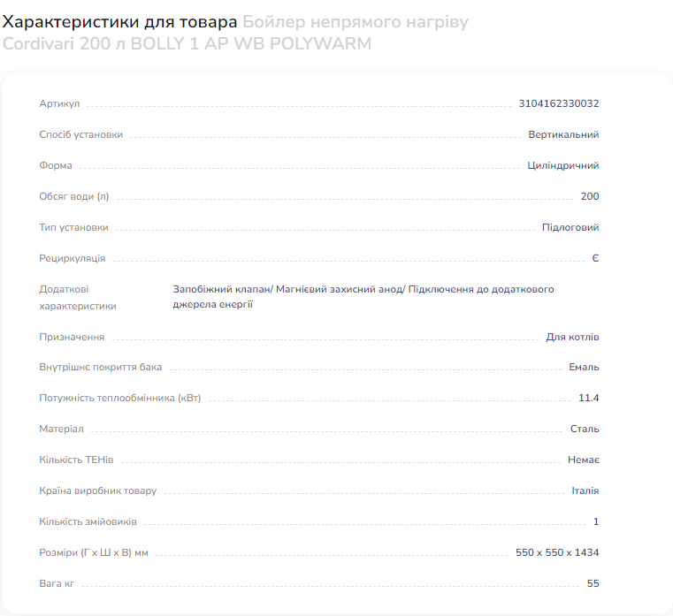Click the Немає heating elements value
This screenshot has height=616, width=673.
click(x=584, y=460)
